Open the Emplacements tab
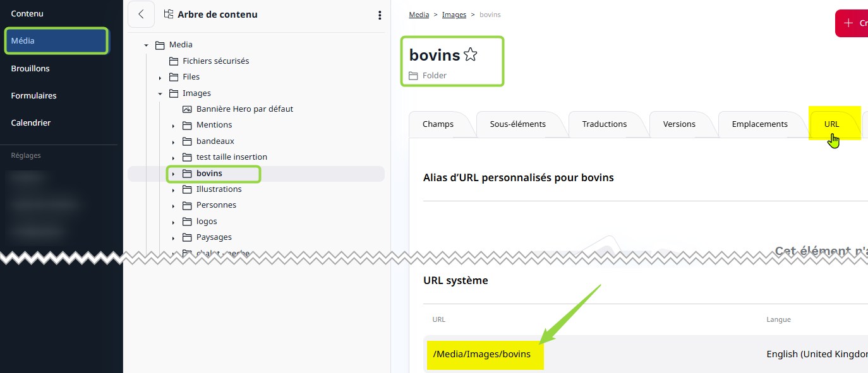Screen dimensions: 868x373 [760, 124]
